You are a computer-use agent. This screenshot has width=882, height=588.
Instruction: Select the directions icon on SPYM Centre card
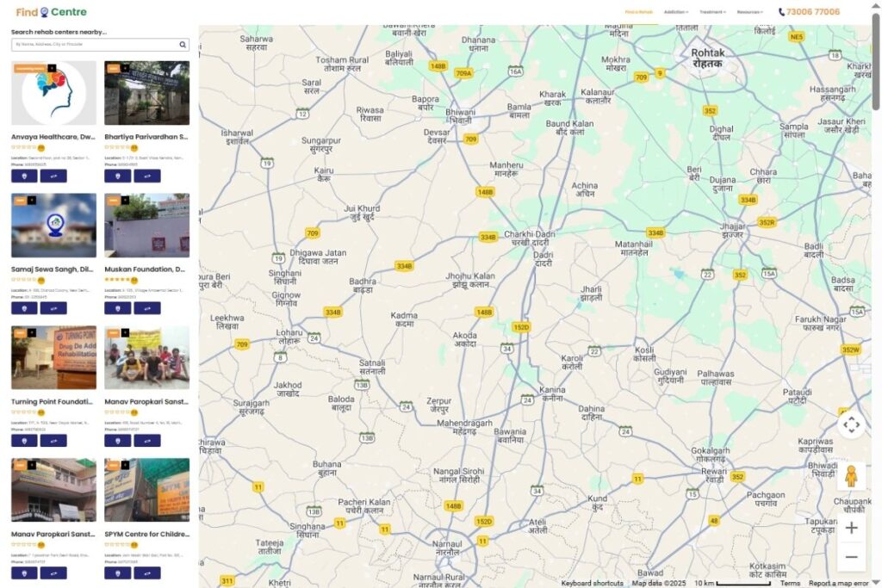[x=147, y=573]
